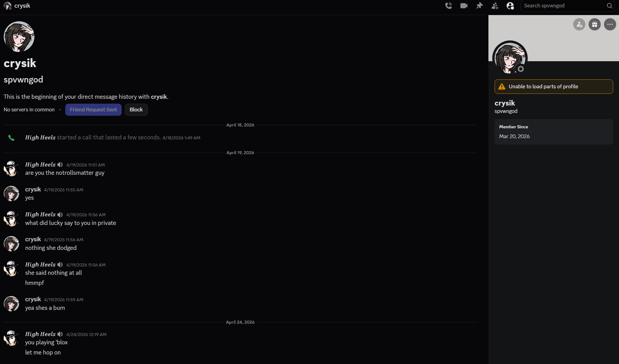This screenshot has height=364, width=619.
Task: Open the three-dots more menu in profile
Action: pos(610,24)
